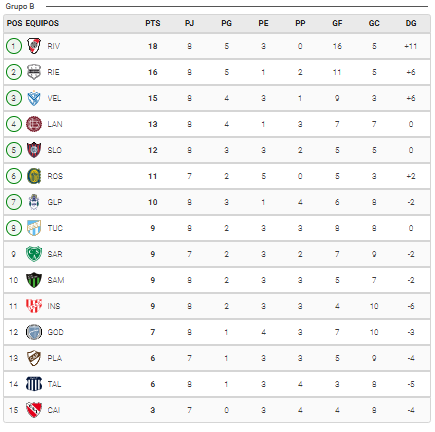Click the EQUIPOS column header
The image size is (435, 432).
coord(42,23)
